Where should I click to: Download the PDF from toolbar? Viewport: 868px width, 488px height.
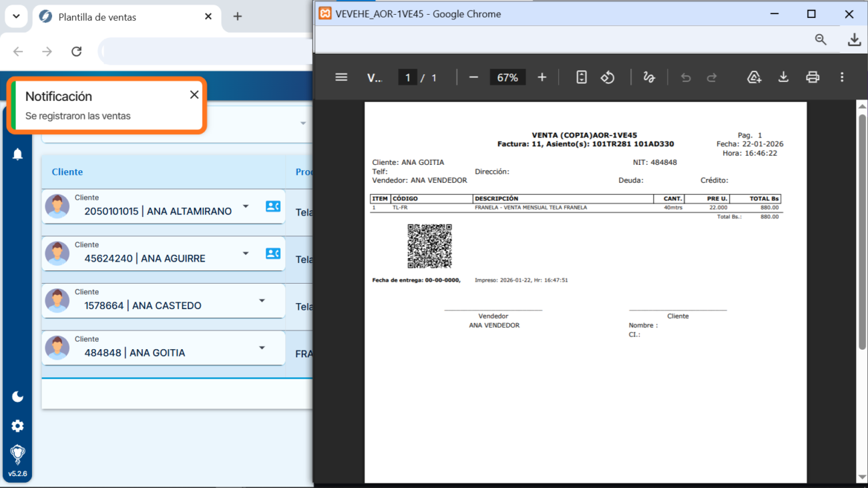[783, 77]
